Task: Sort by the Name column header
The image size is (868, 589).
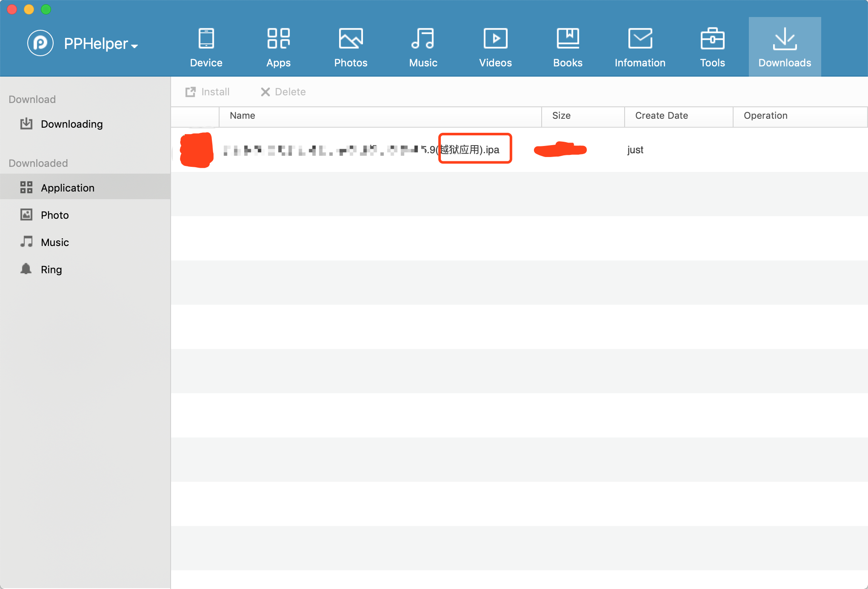Action: [x=243, y=116]
